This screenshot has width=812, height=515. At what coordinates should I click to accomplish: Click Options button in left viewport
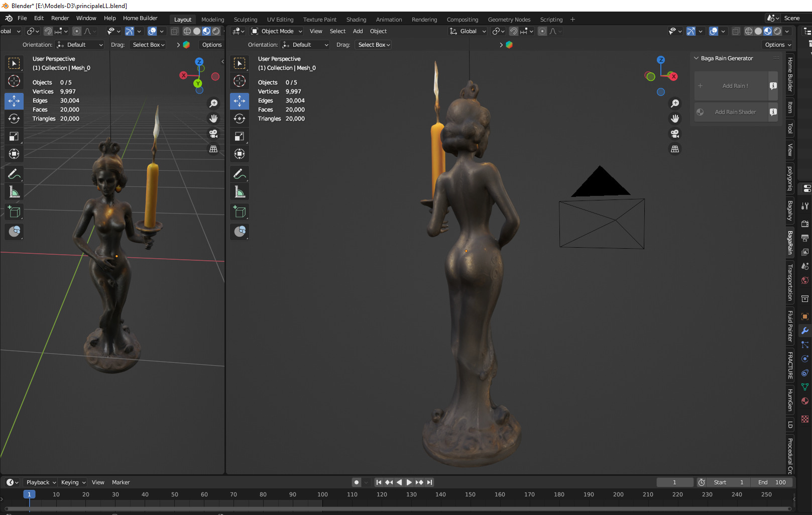click(212, 45)
